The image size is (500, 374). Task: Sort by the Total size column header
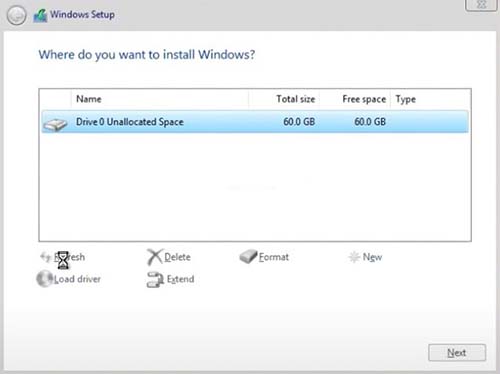click(284, 99)
